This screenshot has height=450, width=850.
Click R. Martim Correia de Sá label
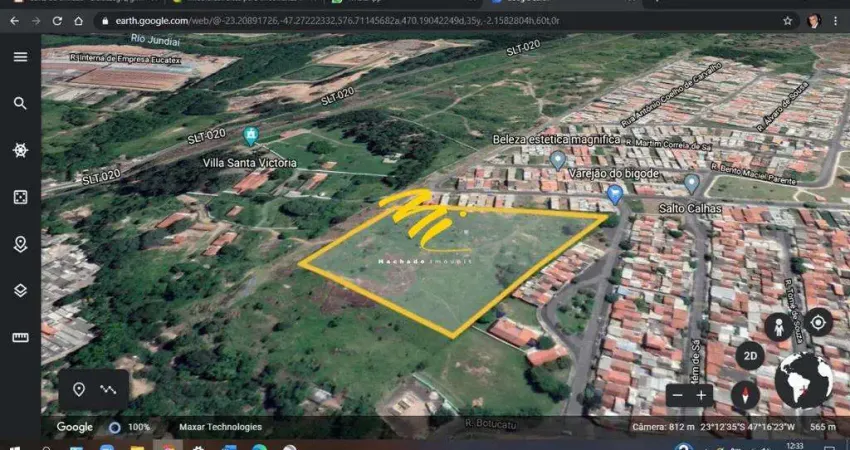666,143
